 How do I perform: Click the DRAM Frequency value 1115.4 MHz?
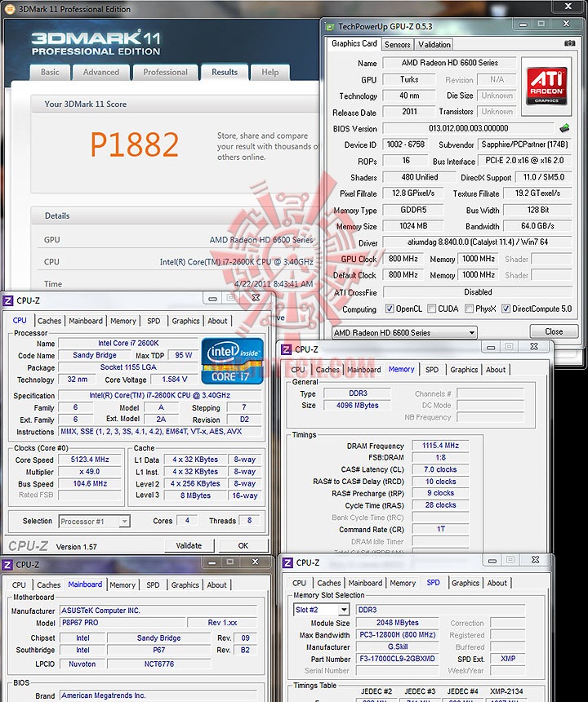(x=440, y=446)
